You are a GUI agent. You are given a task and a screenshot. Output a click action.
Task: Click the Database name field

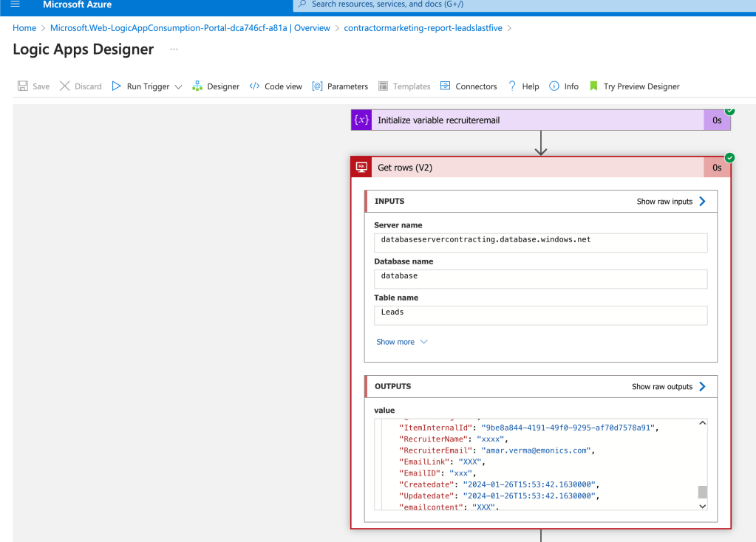point(540,279)
